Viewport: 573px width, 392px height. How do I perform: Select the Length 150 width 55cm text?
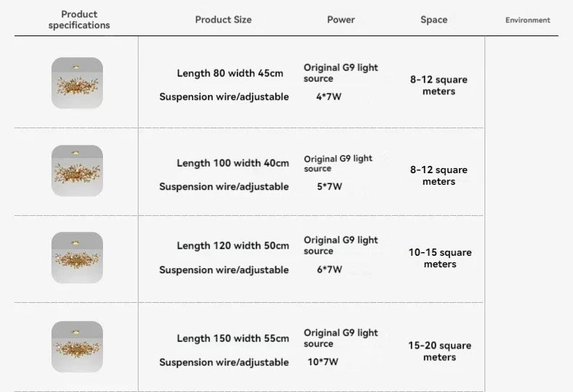pyautogui.click(x=233, y=338)
